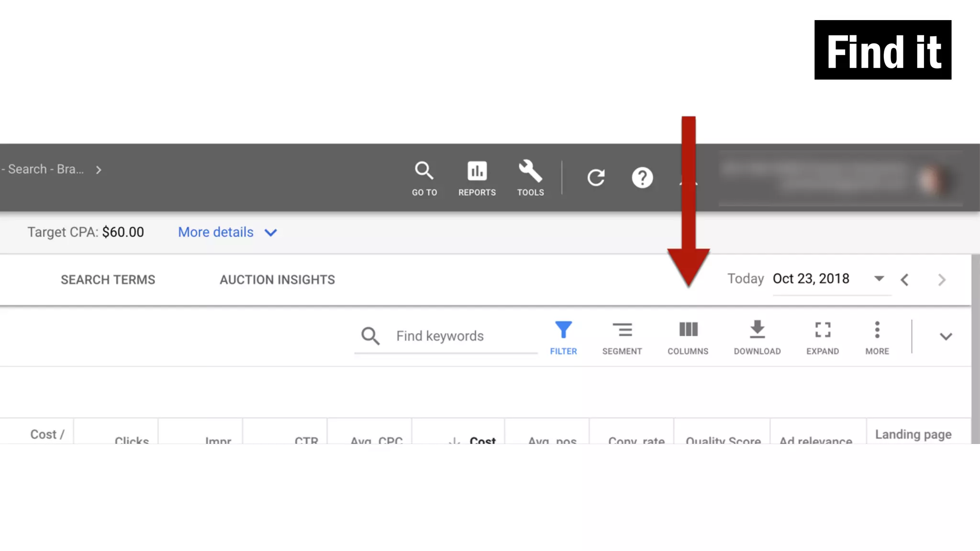Switch to Auction Insights tab
Viewport: 980px width, 551px height.
click(x=277, y=280)
